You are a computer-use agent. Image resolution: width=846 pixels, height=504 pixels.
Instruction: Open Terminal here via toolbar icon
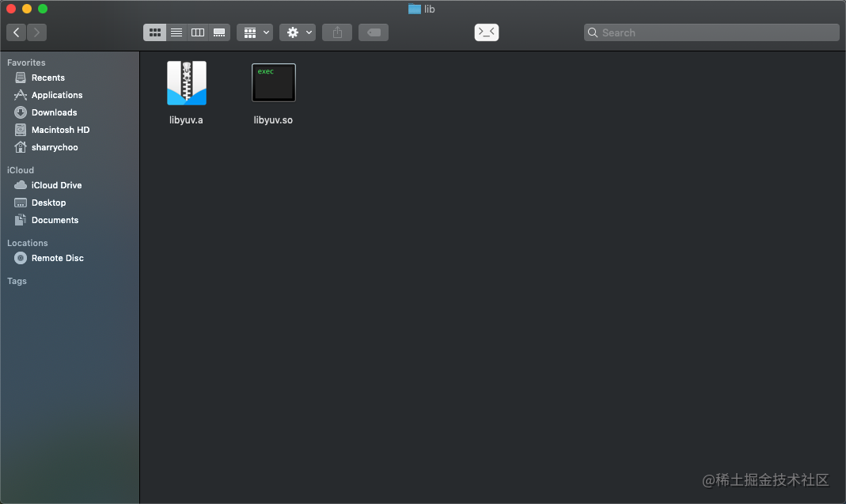486,32
